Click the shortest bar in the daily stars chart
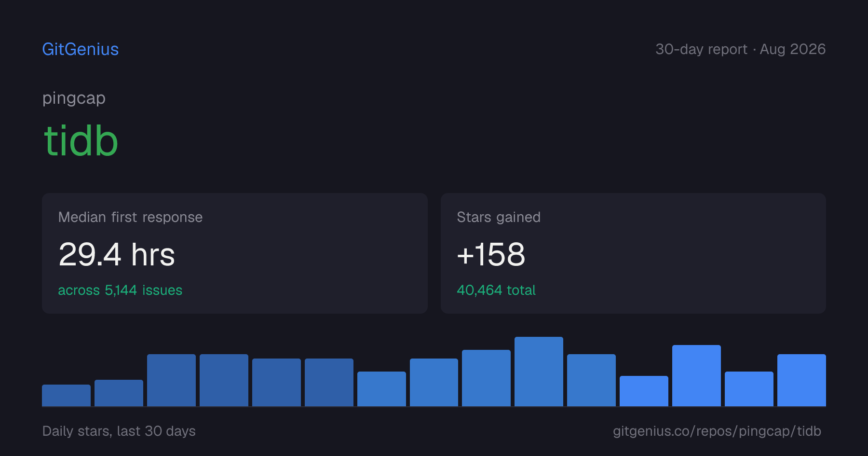This screenshot has height=456, width=868. point(66,395)
